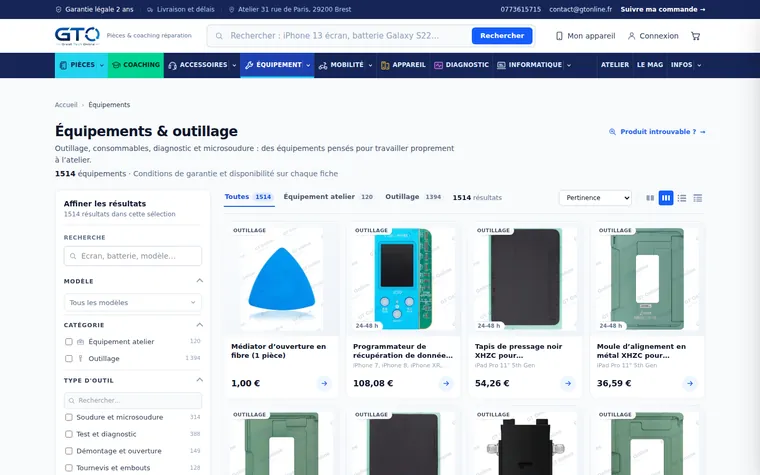The width and height of the screenshot is (760, 475).
Task: Click phone number 0773615715
Action: (521, 9)
